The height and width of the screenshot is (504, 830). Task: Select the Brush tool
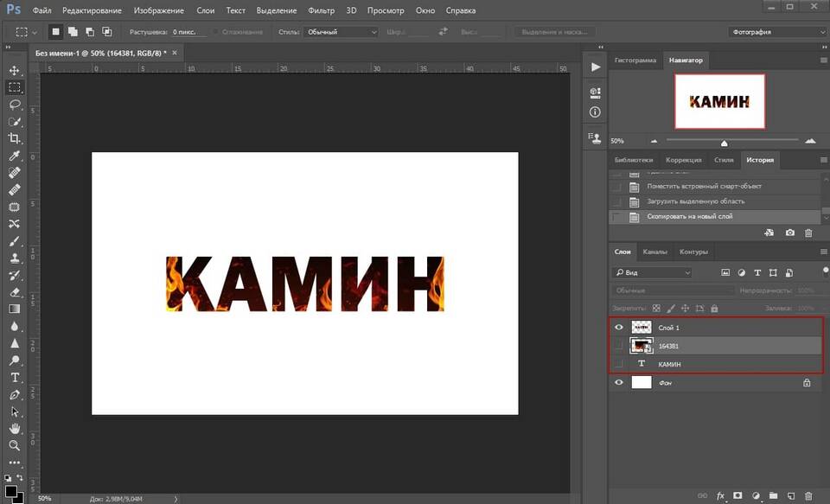(x=15, y=241)
